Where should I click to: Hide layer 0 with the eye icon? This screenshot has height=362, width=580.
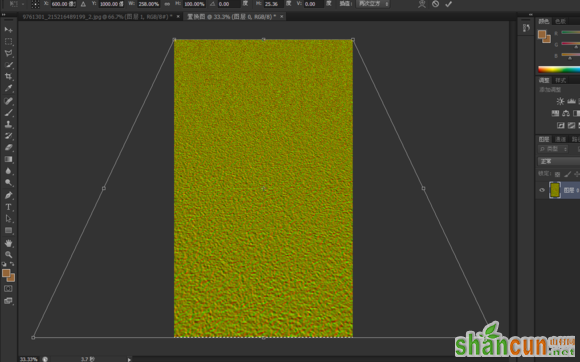[x=542, y=190]
